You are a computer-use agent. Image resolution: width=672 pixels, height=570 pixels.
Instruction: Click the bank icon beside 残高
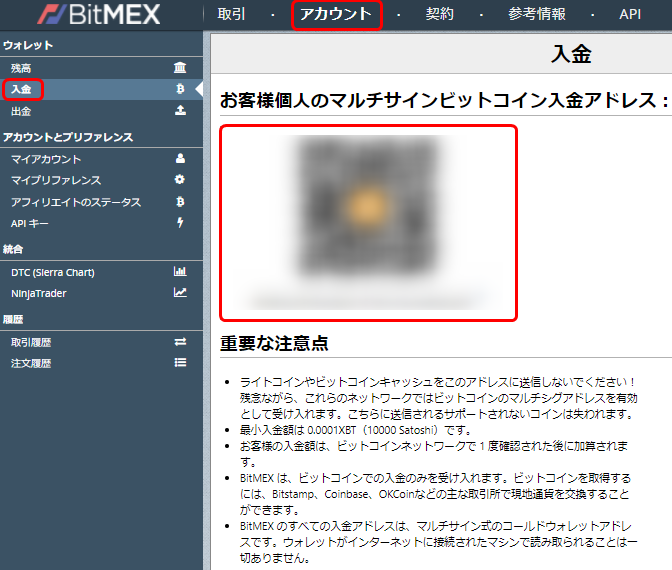click(180, 67)
